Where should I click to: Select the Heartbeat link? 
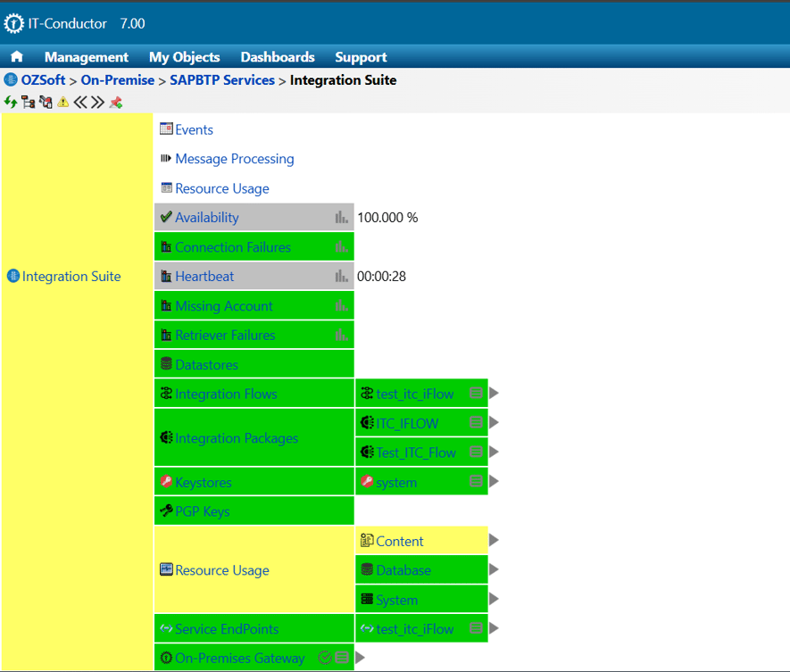204,276
